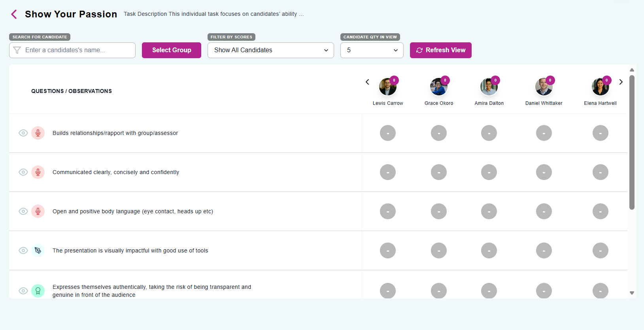Set Lewis Carrow's score for Builds relationships/rapport
Viewport: 644px width, 330px height.
(388, 133)
